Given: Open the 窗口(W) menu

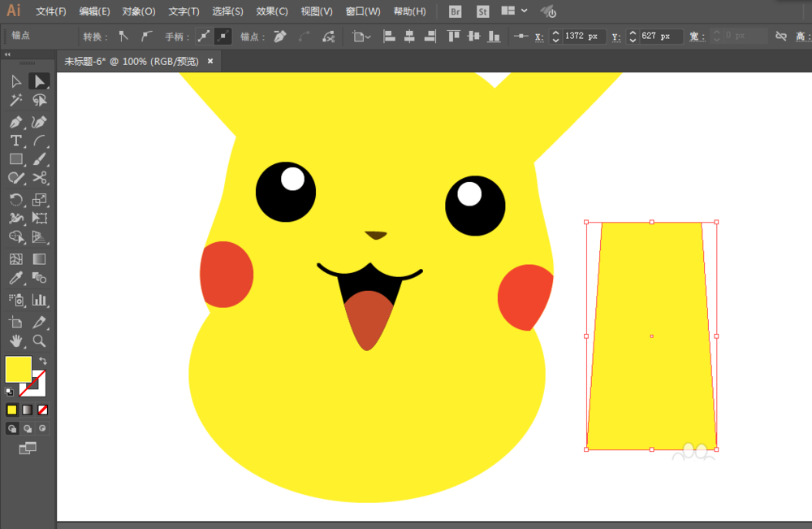Looking at the screenshot, I should [363, 11].
